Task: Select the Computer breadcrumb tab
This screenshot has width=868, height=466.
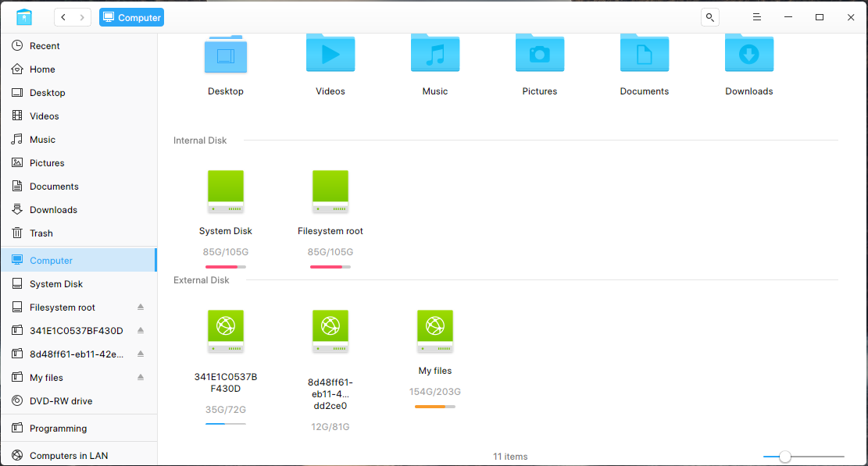Action: coord(131,16)
